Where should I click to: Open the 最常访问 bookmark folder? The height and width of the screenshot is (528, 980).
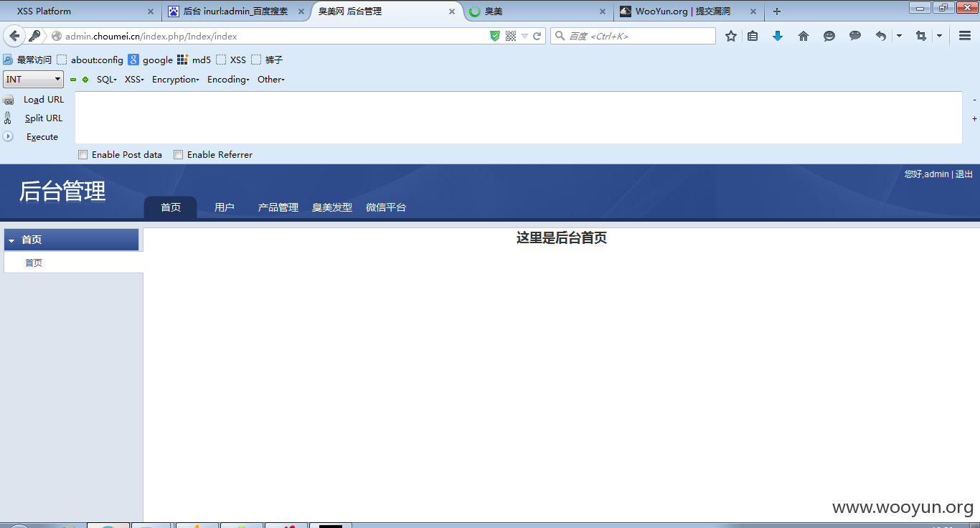coord(27,60)
